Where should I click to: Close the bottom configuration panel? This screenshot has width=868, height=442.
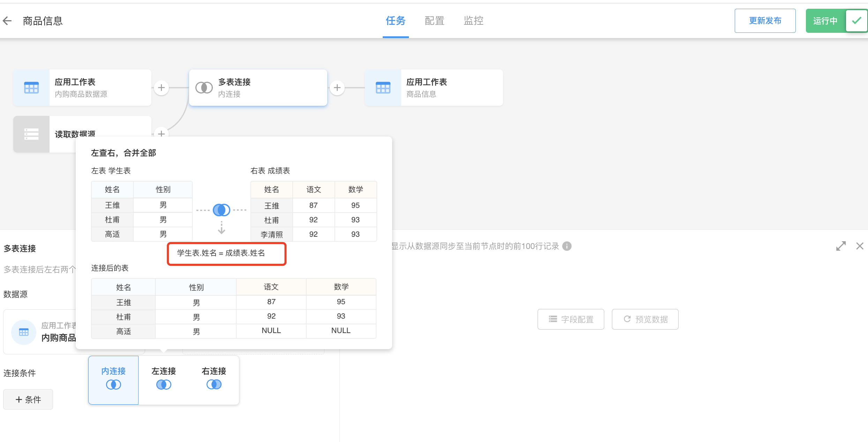(x=860, y=246)
